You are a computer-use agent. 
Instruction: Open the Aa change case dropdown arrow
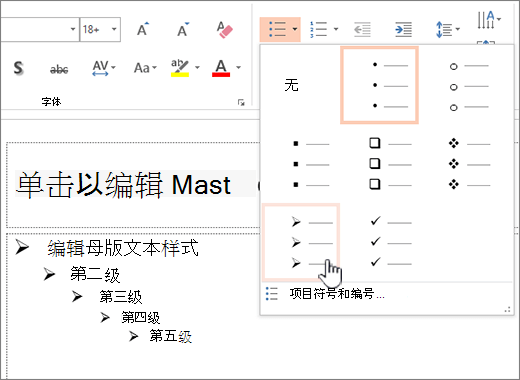tap(154, 68)
